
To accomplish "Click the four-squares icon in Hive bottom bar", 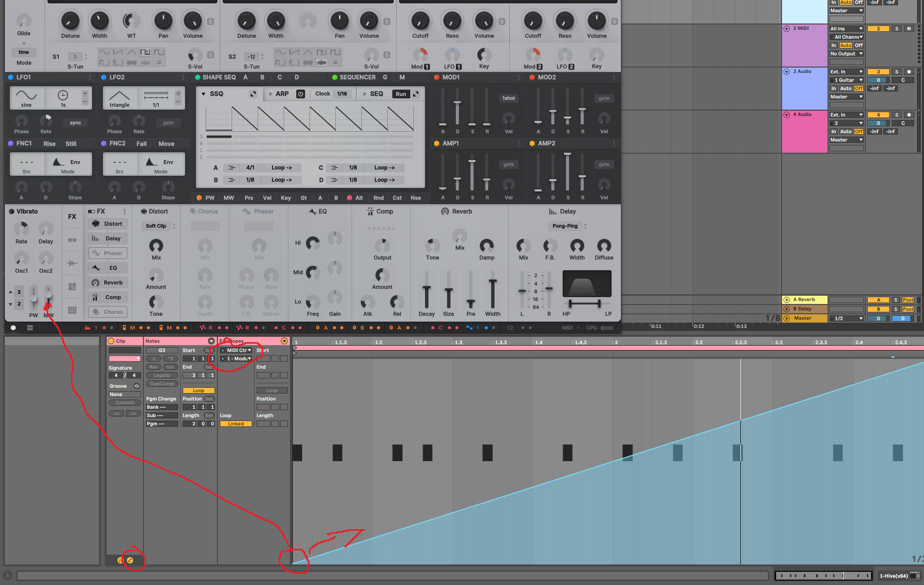I will pyautogui.click(x=30, y=328).
